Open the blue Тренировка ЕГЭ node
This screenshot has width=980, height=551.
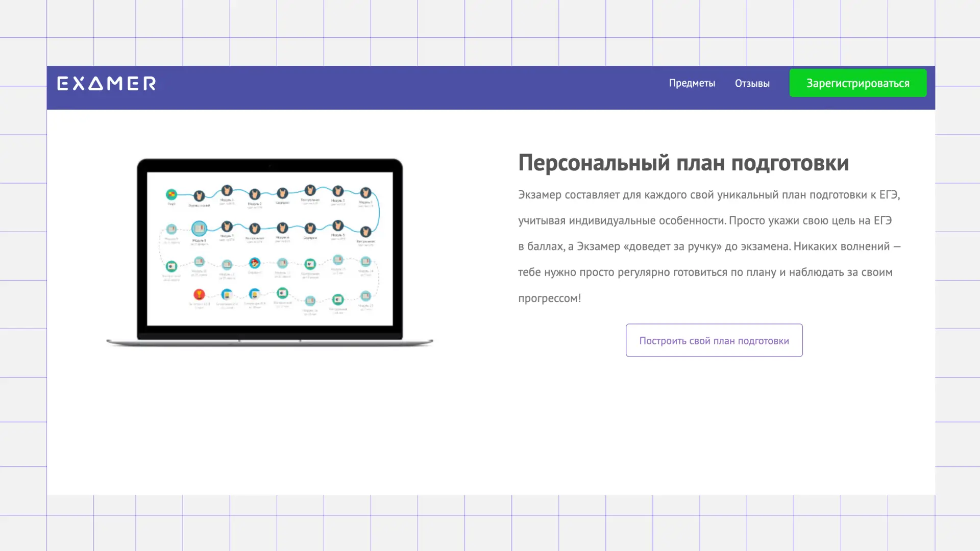coord(227,294)
